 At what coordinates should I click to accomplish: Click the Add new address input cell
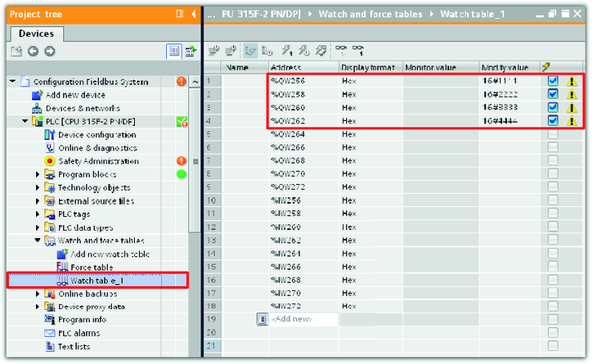(x=303, y=319)
